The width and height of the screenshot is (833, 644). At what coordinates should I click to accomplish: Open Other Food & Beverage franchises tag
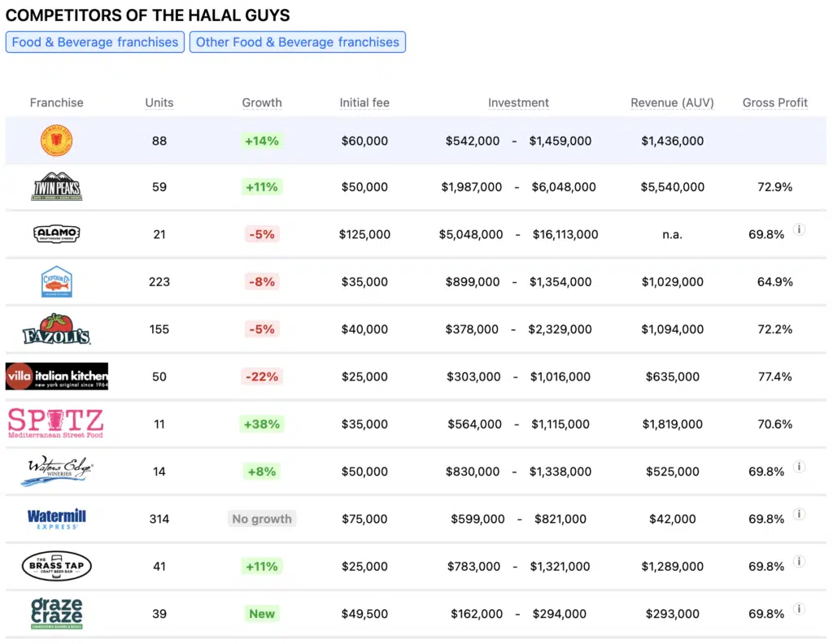[x=298, y=42]
